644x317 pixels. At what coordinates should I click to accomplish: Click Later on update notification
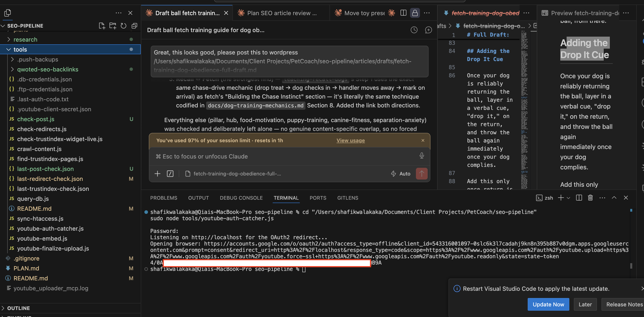pyautogui.click(x=585, y=304)
